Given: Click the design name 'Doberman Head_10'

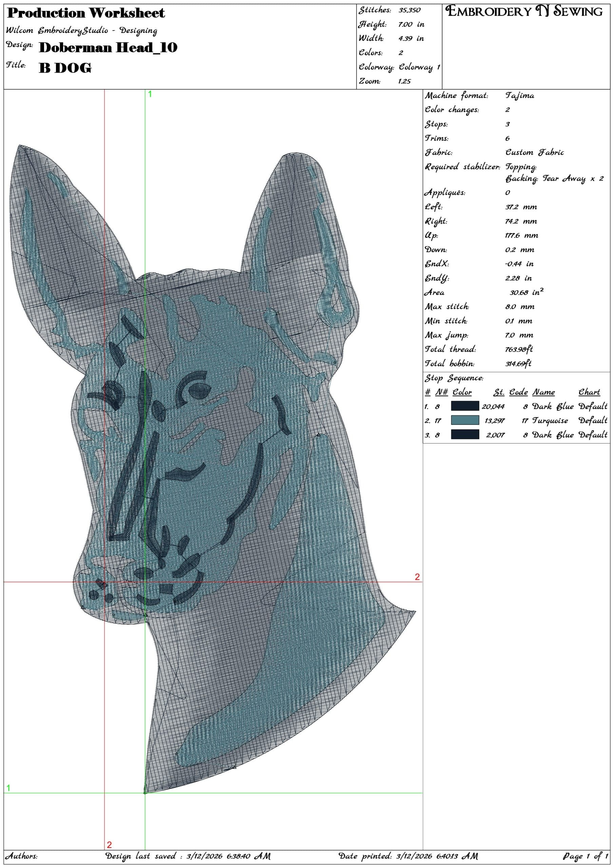Looking at the screenshot, I should 108,47.
